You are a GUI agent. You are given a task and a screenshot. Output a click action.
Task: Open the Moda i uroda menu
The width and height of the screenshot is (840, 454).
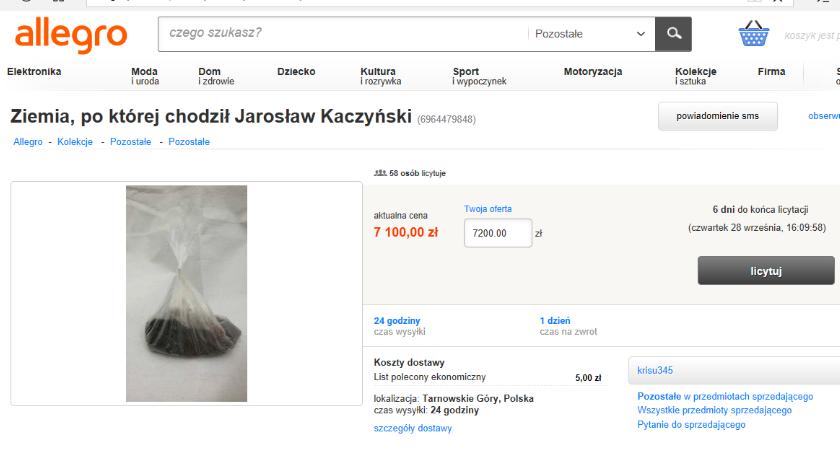pyautogui.click(x=145, y=76)
